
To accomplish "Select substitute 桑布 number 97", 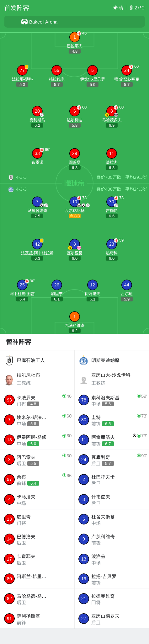I will click(9, 479).
